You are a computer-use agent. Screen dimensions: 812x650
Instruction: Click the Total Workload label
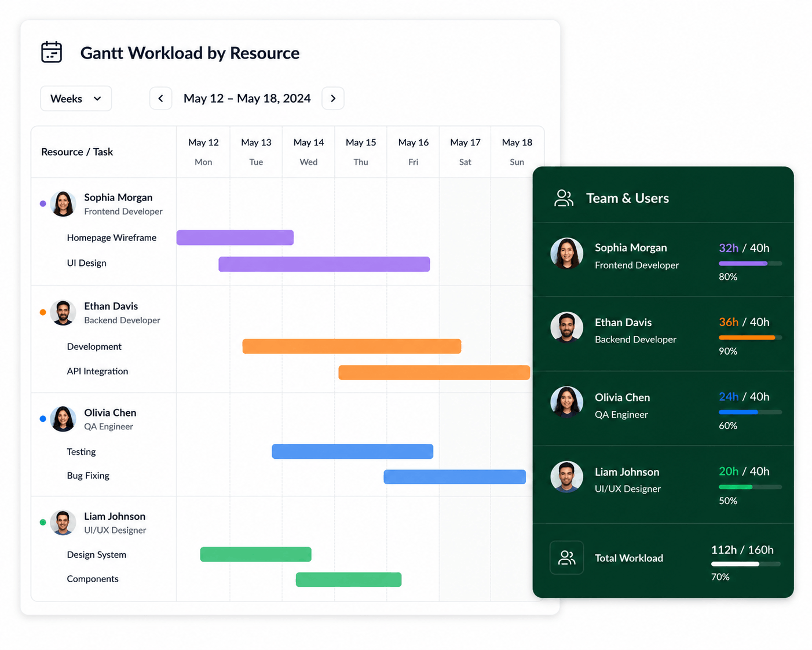(629, 558)
